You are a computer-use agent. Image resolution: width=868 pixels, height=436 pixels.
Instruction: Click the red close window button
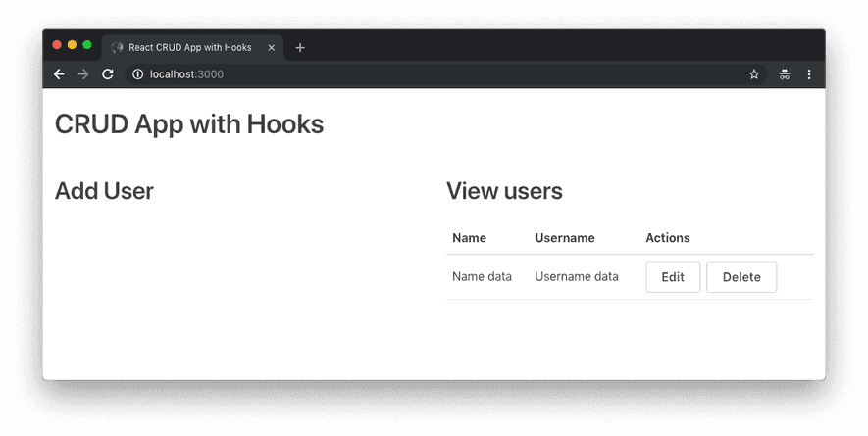(57, 45)
